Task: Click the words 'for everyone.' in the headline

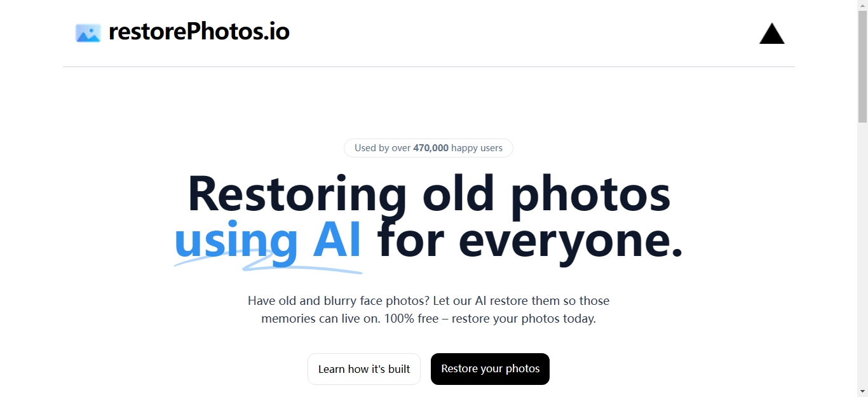Action: 531,241
